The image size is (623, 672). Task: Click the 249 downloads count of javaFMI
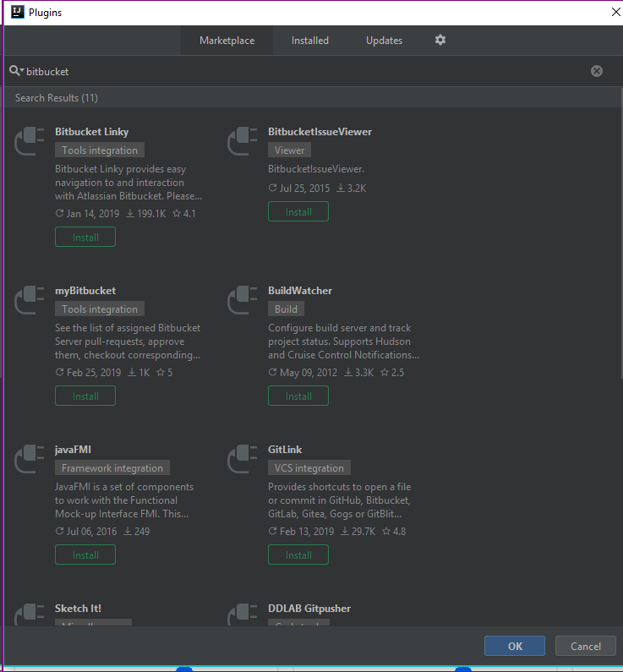(137, 532)
